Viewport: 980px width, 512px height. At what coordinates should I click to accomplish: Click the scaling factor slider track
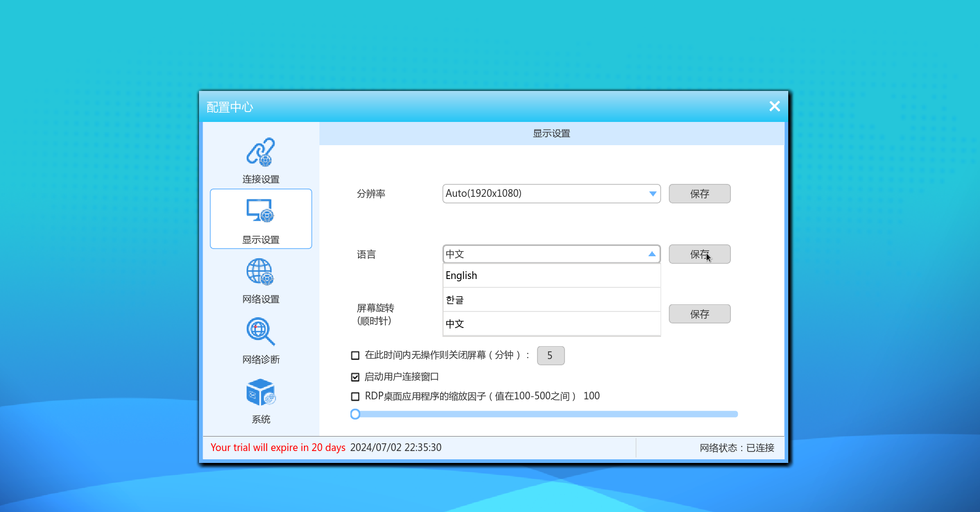point(544,414)
